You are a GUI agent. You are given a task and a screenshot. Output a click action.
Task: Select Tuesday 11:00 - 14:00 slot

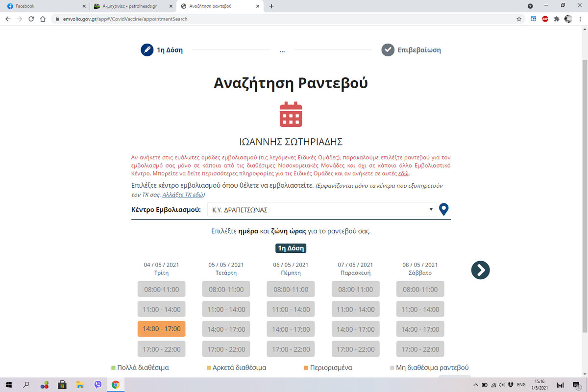162,309
